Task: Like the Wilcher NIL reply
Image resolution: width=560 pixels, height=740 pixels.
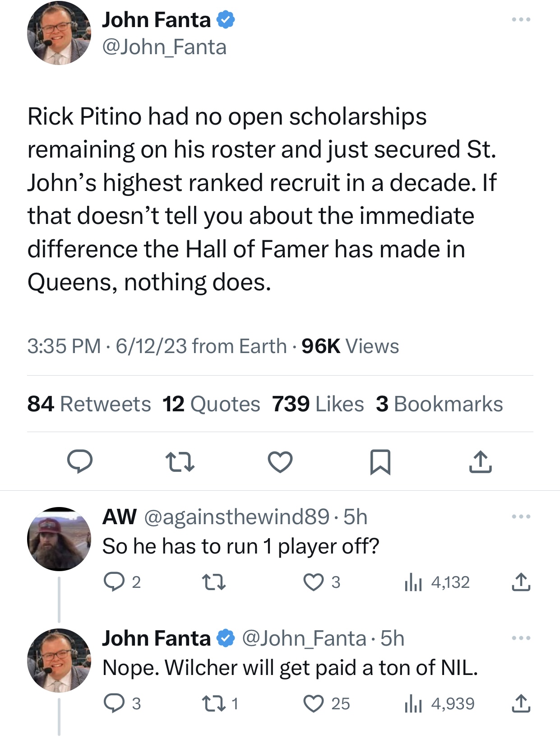Action: click(x=314, y=703)
